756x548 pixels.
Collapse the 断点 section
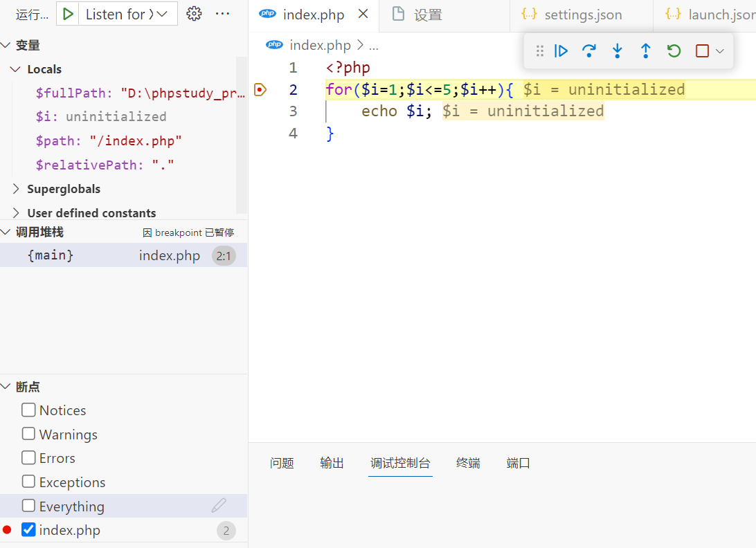[x=6, y=387]
